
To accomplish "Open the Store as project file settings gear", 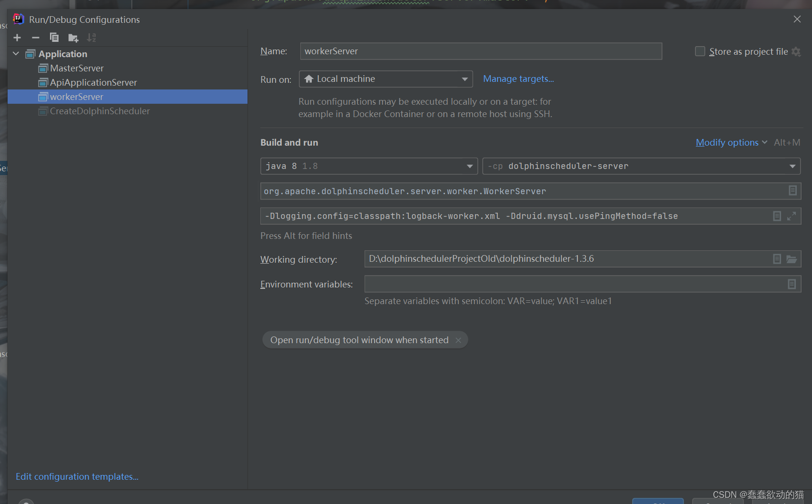I will click(x=796, y=51).
